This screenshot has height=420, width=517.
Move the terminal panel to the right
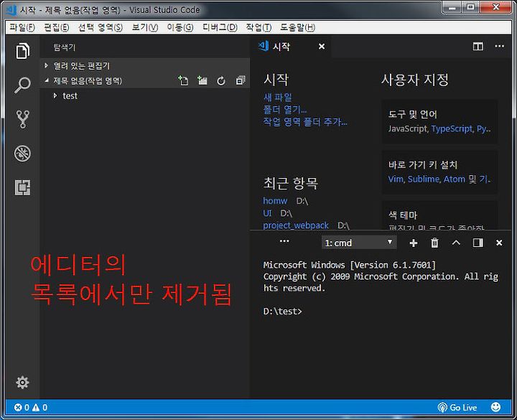pos(478,243)
